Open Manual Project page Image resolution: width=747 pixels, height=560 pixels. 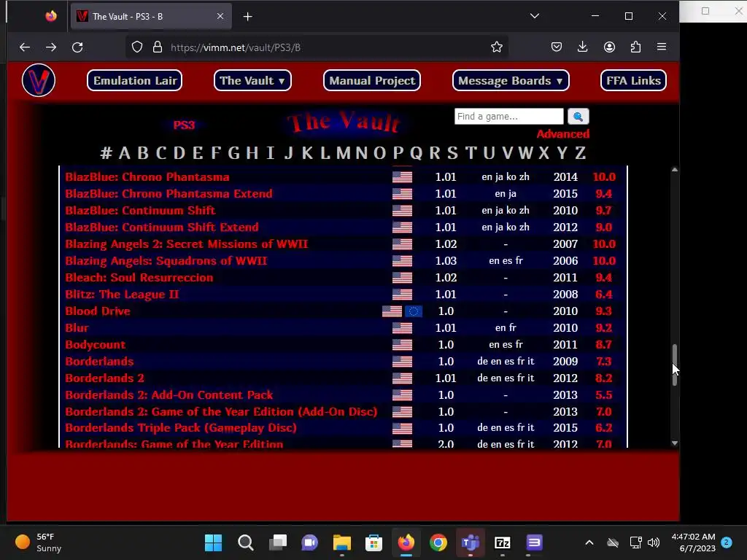pyautogui.click(x=372, y=80)
